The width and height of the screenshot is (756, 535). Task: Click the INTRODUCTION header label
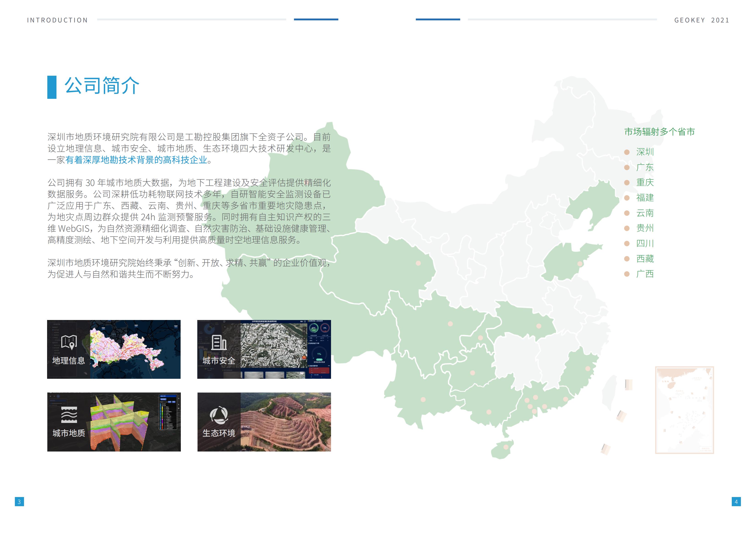57,20
